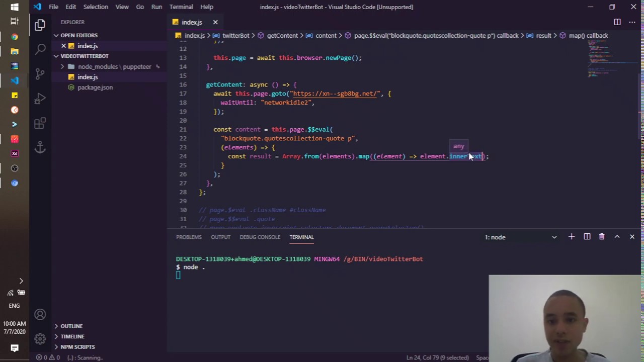The image size is (644, 362).
Task: Launch Adobe XD from the taskbar
Action: tap(15, 153)
